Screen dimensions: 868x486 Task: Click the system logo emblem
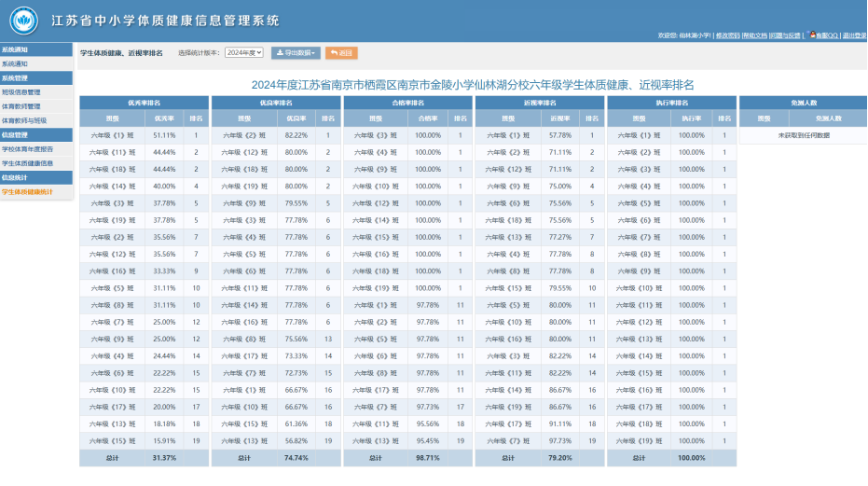click(x=24, y=21)
